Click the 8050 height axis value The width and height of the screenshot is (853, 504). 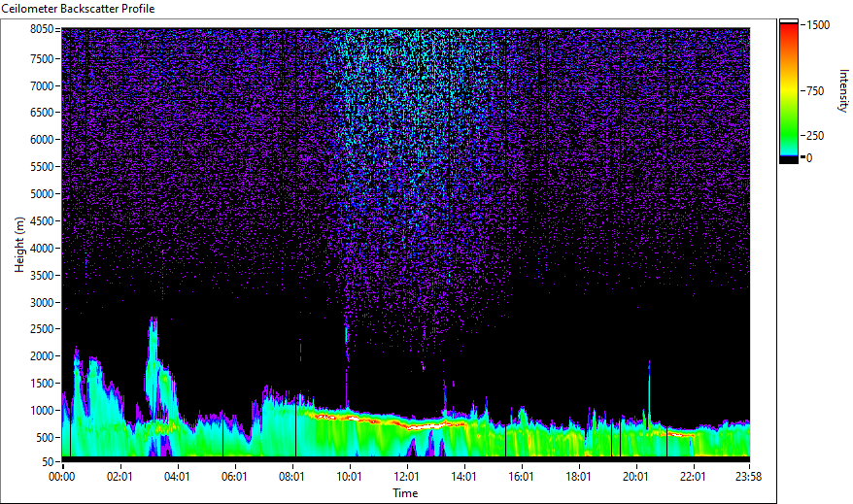point(42,29)
